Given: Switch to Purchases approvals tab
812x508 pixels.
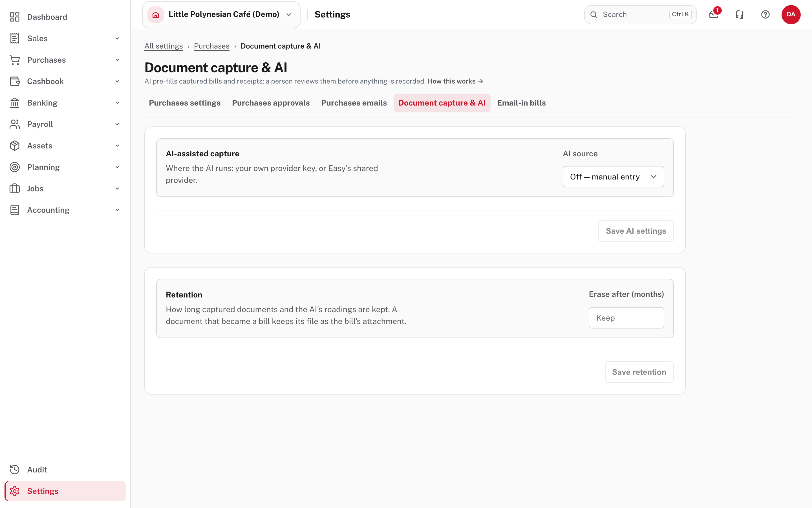Looking at the screenshot, I should pos(271,103).
